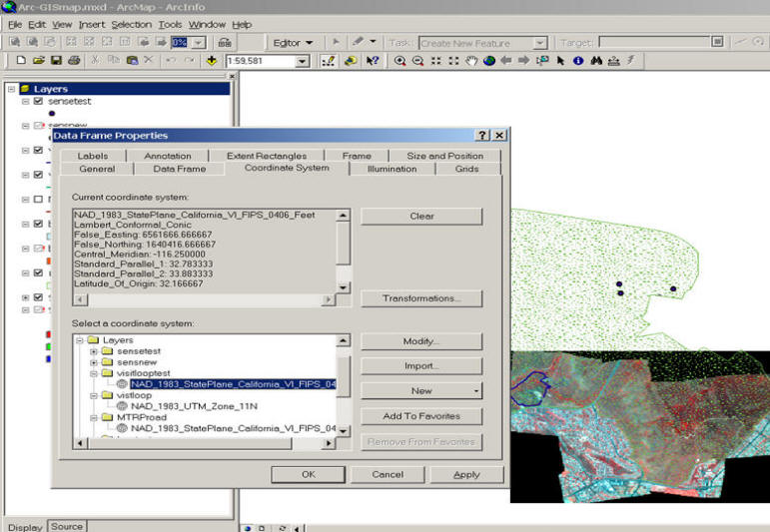
Task: Open the Editor toolbar icon
Action: 328,61
